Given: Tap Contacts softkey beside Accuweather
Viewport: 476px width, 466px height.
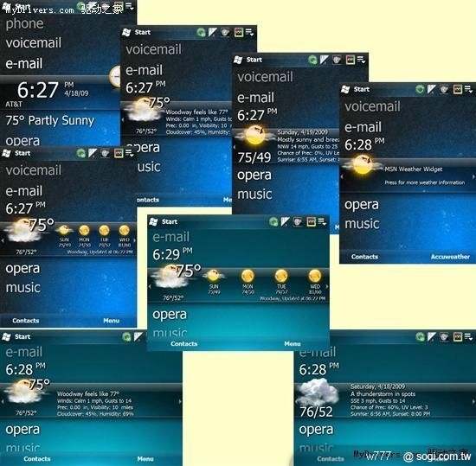Looking at the screenshot, I should click(x=364, y=257).
